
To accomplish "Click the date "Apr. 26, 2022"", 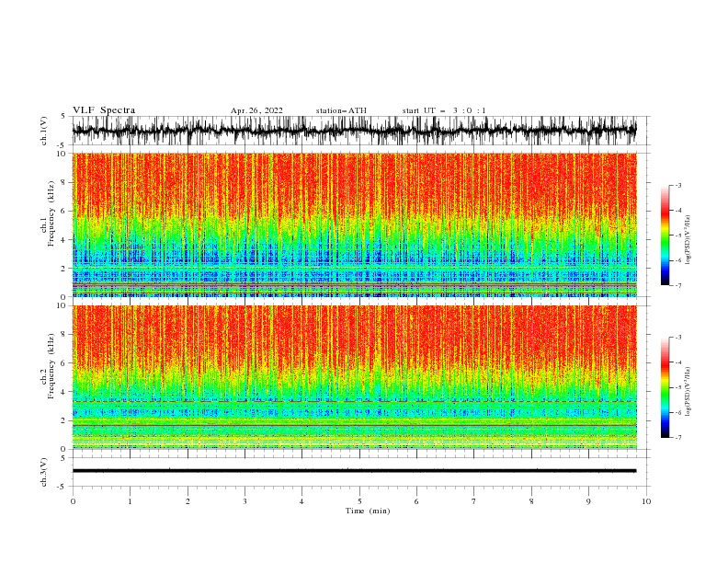I will pos(256,110).
